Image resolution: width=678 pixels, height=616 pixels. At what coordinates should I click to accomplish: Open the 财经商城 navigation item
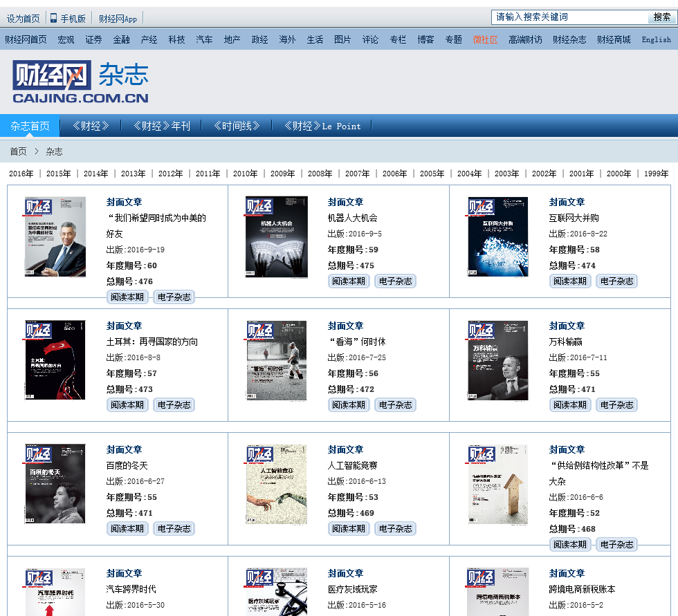pos(614,39)
